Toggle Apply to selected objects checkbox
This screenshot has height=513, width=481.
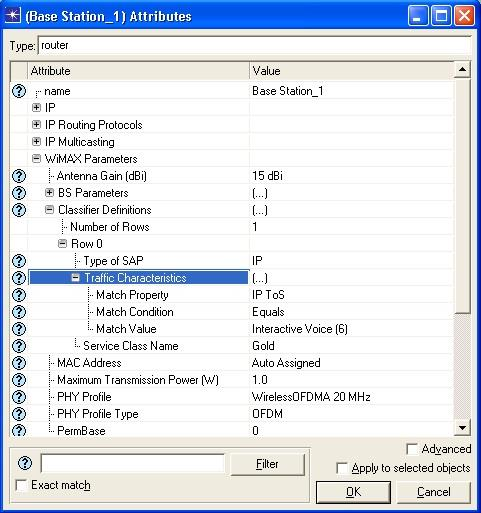pyautogui.click(x=342, y=468)
